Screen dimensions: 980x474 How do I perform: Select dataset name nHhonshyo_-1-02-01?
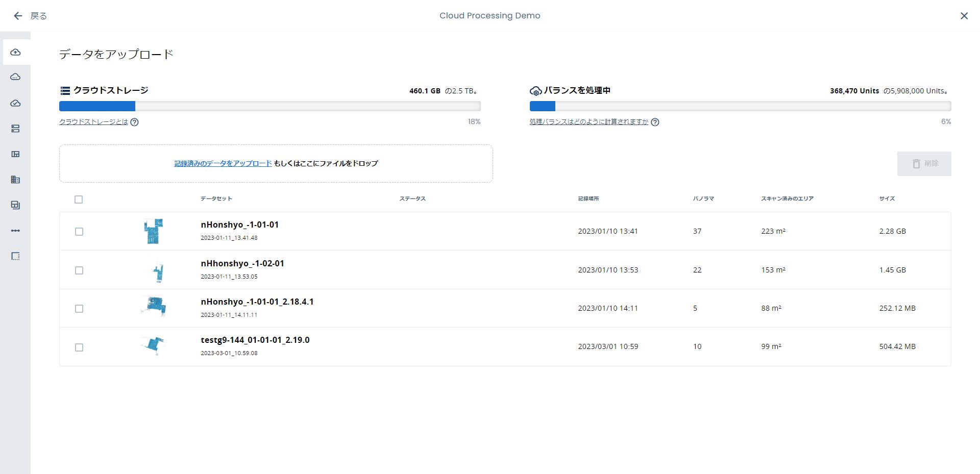(x=242, y=263)
